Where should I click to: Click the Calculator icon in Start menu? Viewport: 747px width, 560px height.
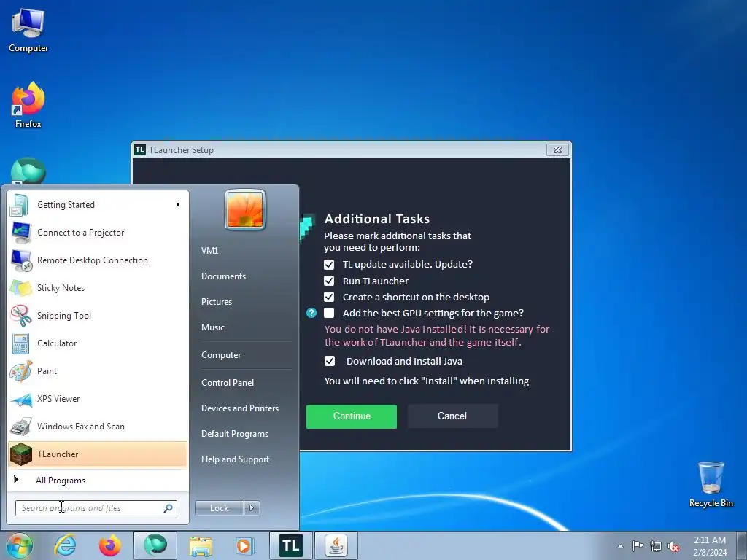20,343
